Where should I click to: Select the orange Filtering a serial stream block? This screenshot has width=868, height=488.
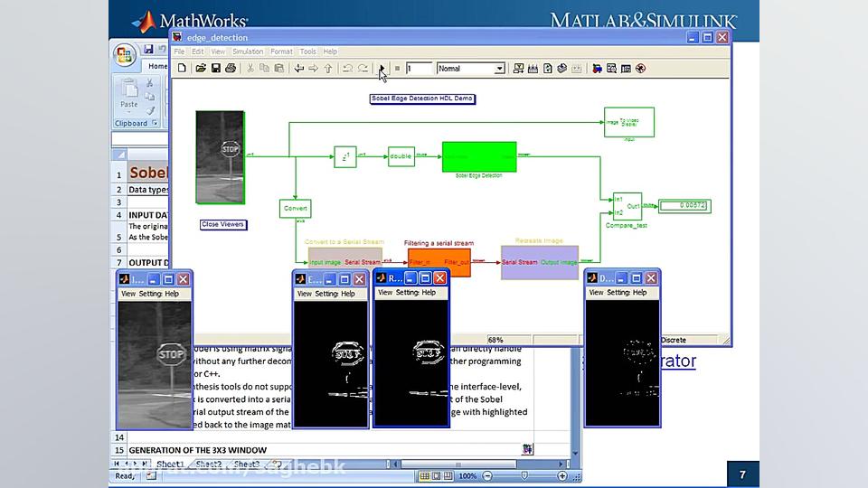[x=439, y=262]
